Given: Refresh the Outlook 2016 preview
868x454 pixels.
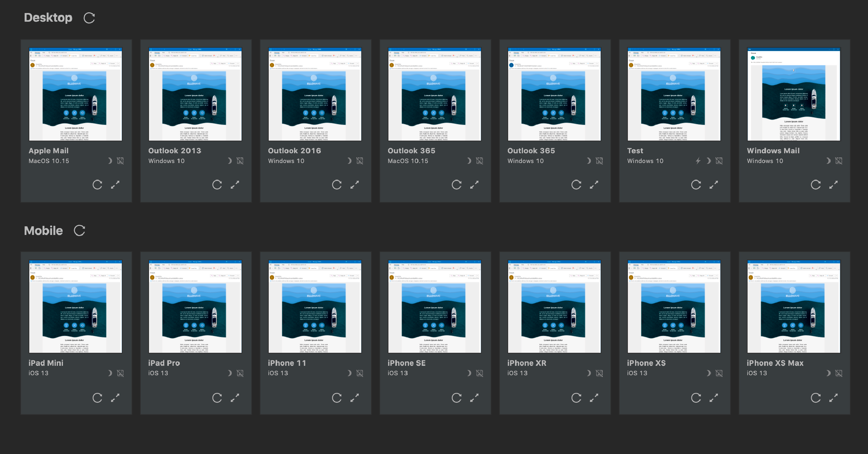Looking at the screenshot, I should tap(337, 185).
